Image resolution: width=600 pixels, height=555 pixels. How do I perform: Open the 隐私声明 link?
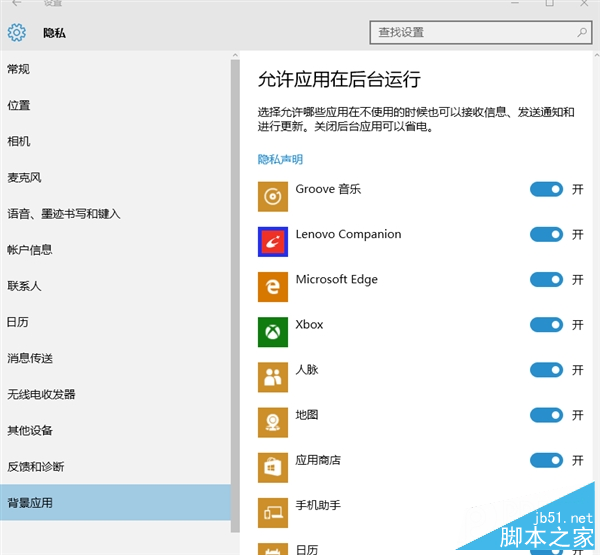point(280,159)
